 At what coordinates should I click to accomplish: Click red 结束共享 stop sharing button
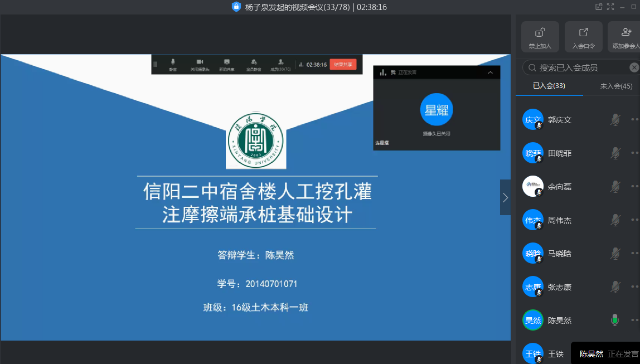tap(343, 64)
